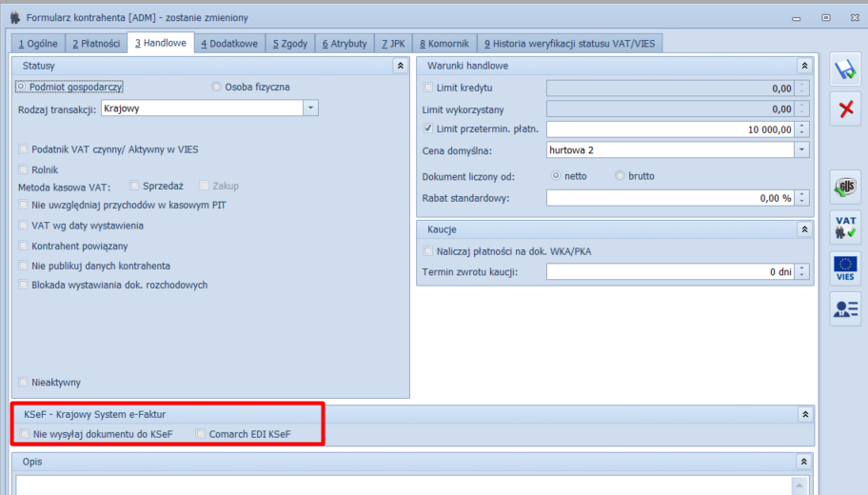The height and width of the screenshot is (495, 868).
Task: Open the 5 Zgody tab
Action: coord(290,44)
